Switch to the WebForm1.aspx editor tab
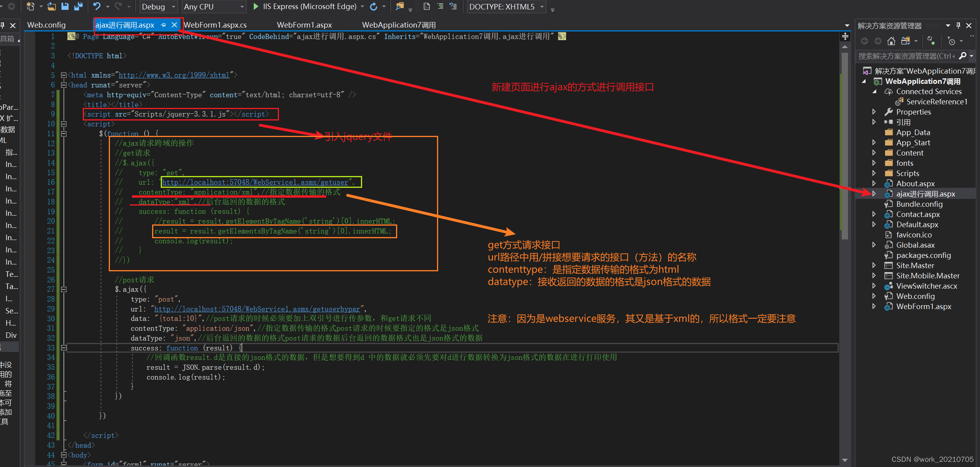The height and width of the screenshot is (467, 980). pos(305,25)
